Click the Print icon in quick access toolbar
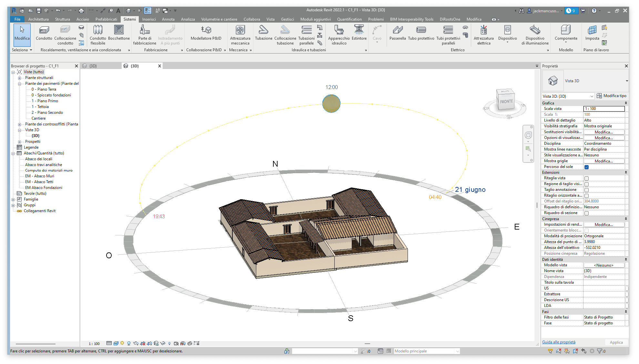This screenshot has width=639, height=364. (x=81, y=11)
